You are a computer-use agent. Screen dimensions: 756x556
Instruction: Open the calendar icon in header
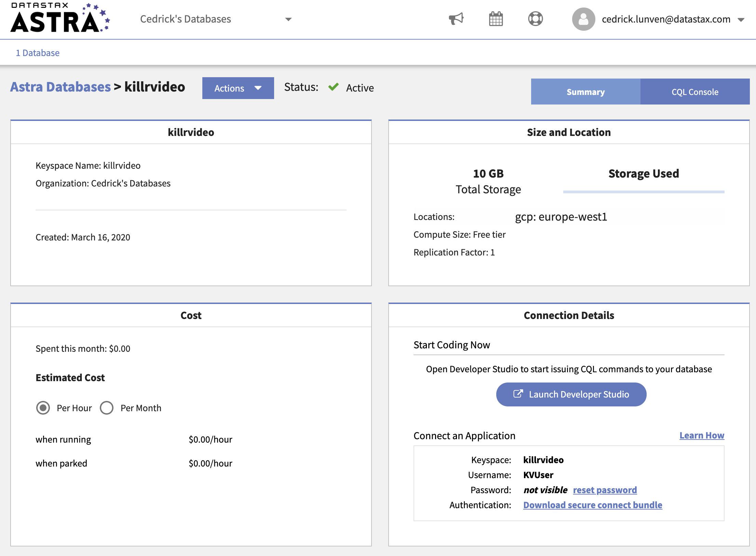click(496, 19)
